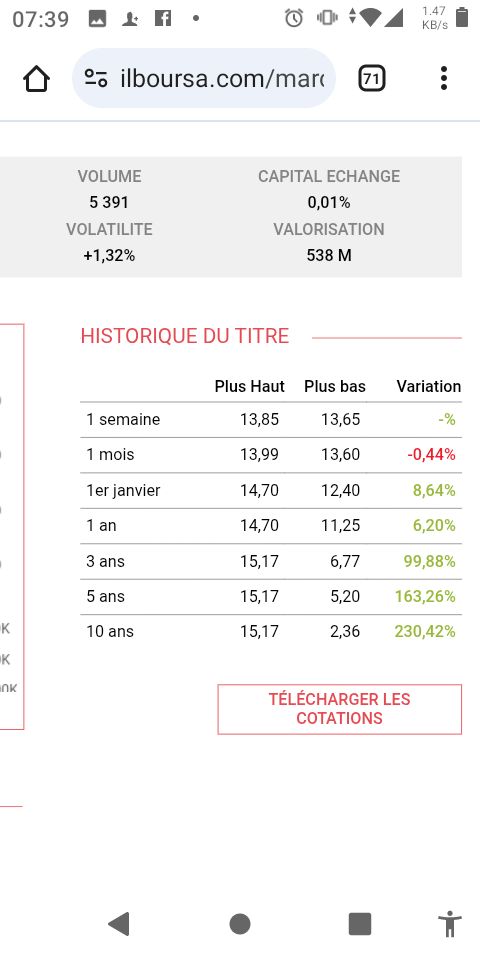Viewport: 480px width, 960px height.
Task: Open Chrome three-dot overflow menu
Action: (444, 78)
